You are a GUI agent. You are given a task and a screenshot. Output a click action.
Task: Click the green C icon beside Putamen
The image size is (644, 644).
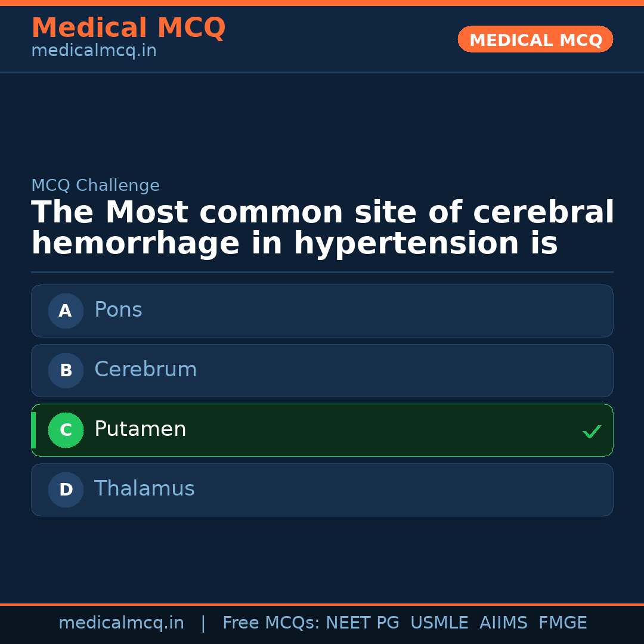pyautogui.click(x=66, y=430)
